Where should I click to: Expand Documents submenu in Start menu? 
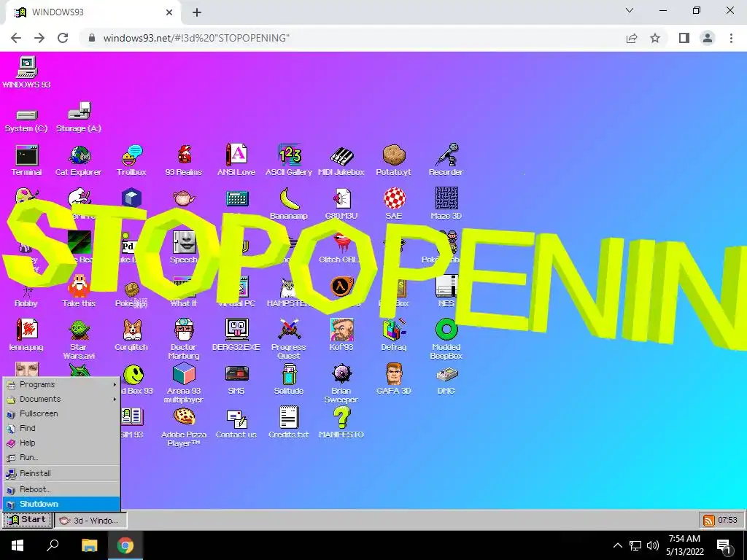pos(61,399)
